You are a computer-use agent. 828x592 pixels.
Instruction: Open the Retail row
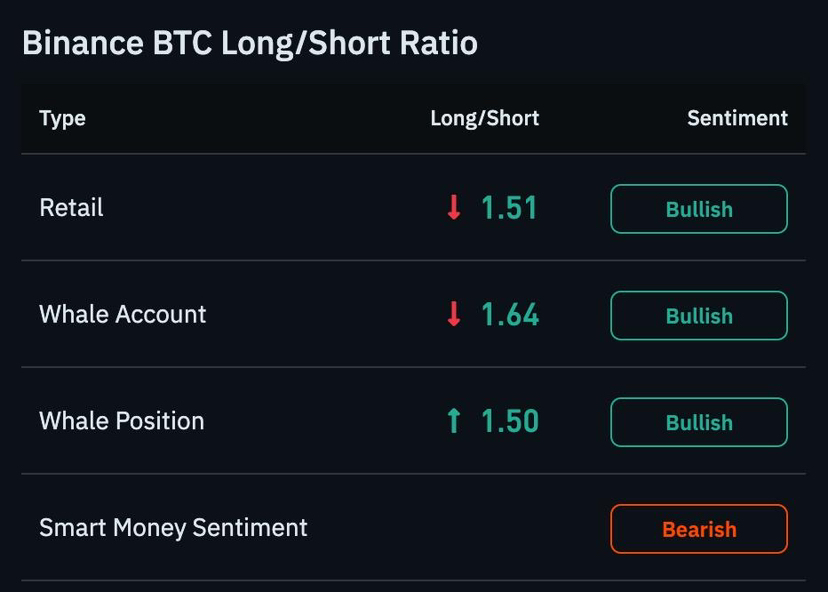tap(413, 207)
